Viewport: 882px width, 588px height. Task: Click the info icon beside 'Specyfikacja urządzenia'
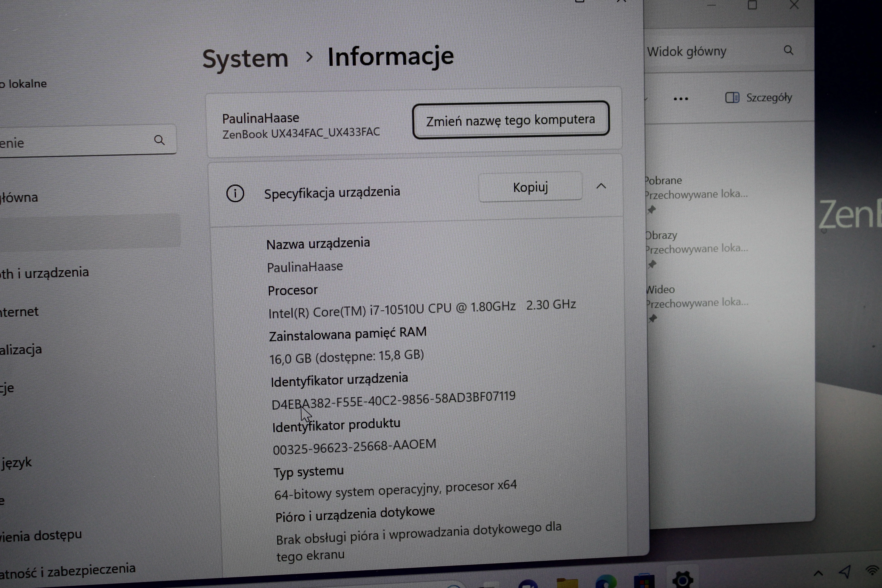(x=235, y=193)
